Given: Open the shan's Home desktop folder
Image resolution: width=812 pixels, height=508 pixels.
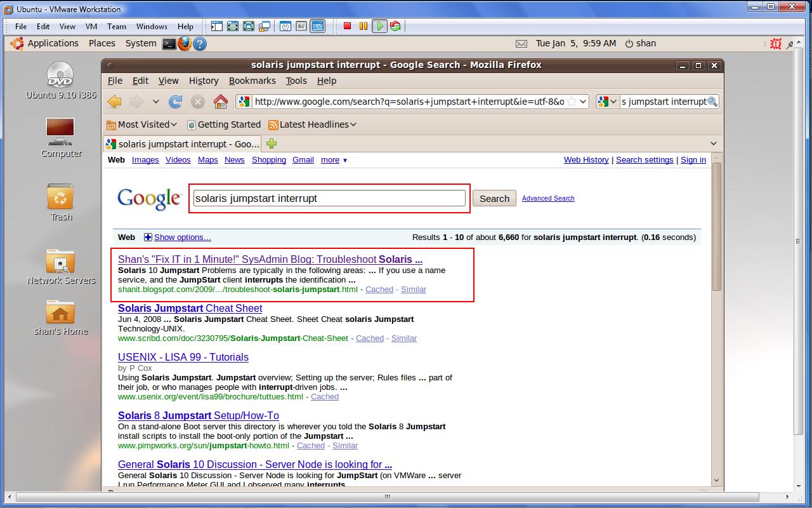Looking at the screenshot, I should pyautogui.click(x=61, y=317).
